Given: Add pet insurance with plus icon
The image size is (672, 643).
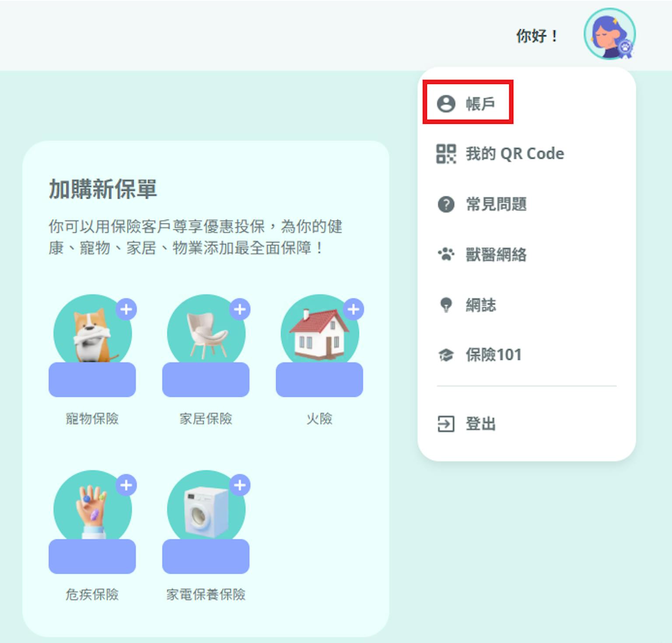Looking at the screenshot, I should pos(126,309).
